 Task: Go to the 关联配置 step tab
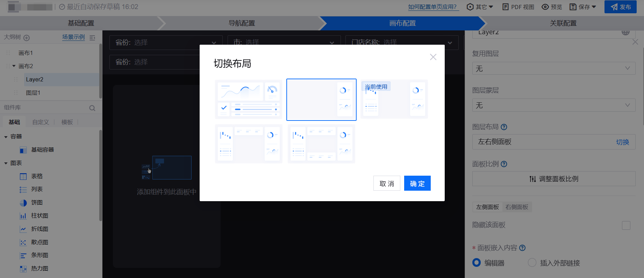pos(563,23)
